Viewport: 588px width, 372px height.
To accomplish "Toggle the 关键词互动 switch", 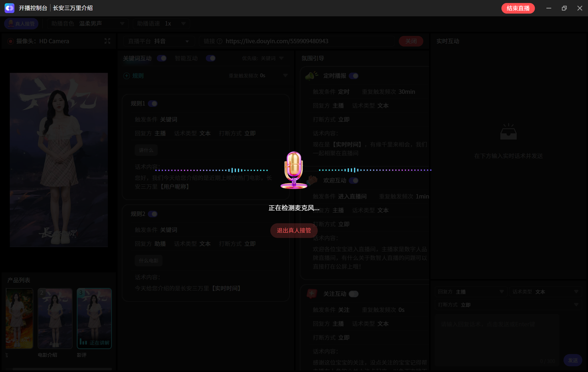I will point(162,58).
